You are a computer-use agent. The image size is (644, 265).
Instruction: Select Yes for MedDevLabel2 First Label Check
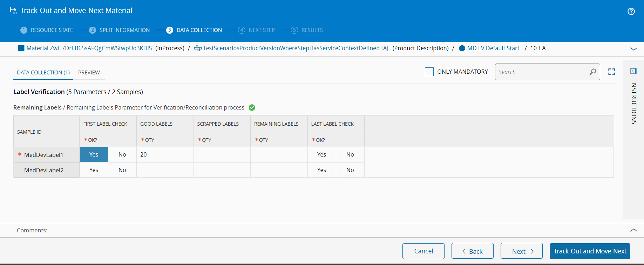[94, 170]
